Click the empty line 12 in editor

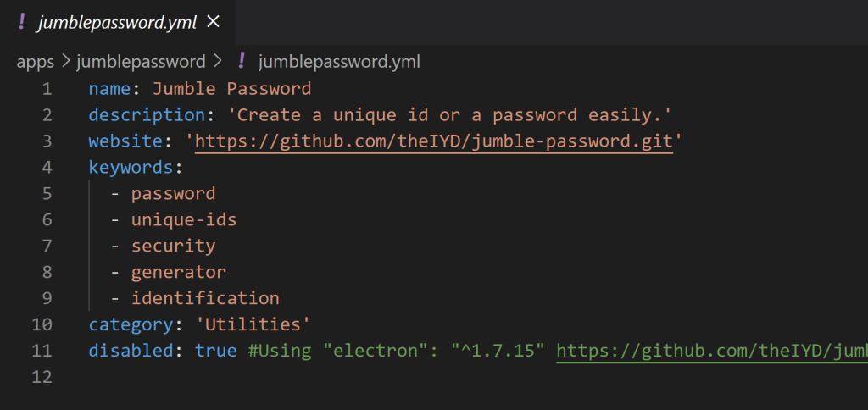click(339, 376)
